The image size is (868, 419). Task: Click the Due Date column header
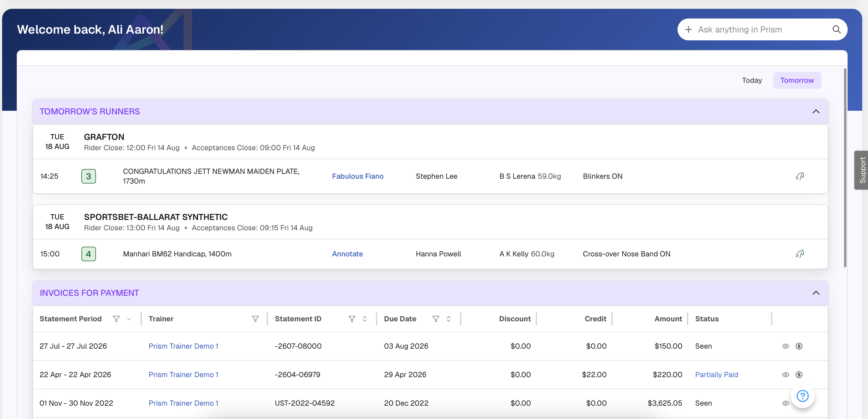(x=400, y=319)
